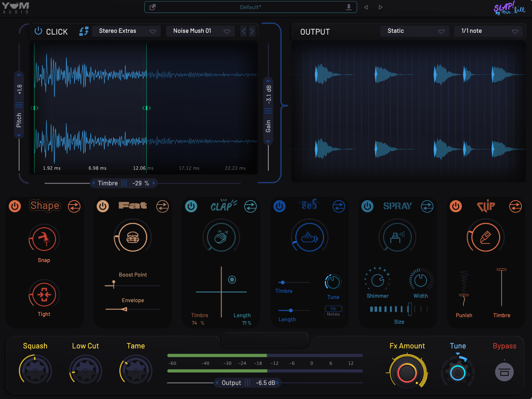Click the Tight compress knob icon

pos(44,294)
